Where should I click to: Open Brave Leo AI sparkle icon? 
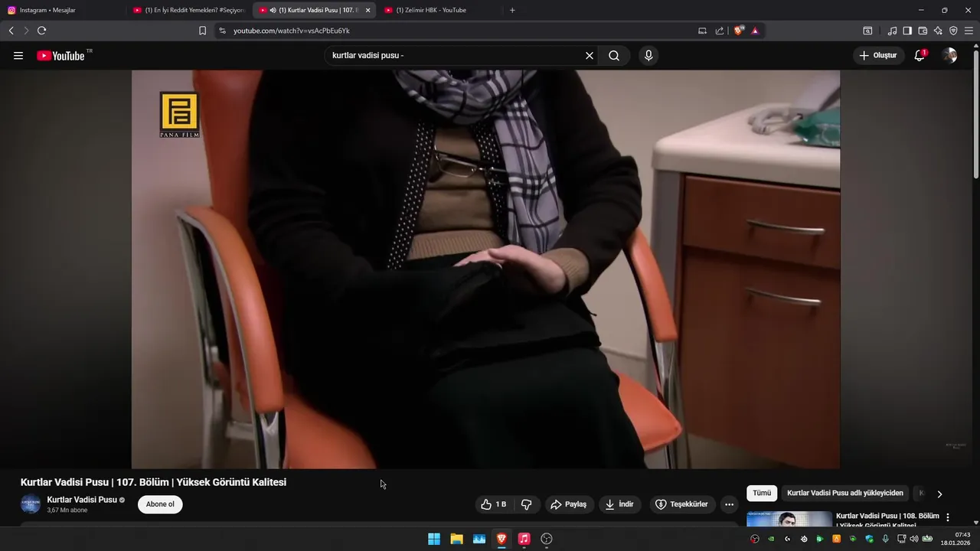click(938, 31)
